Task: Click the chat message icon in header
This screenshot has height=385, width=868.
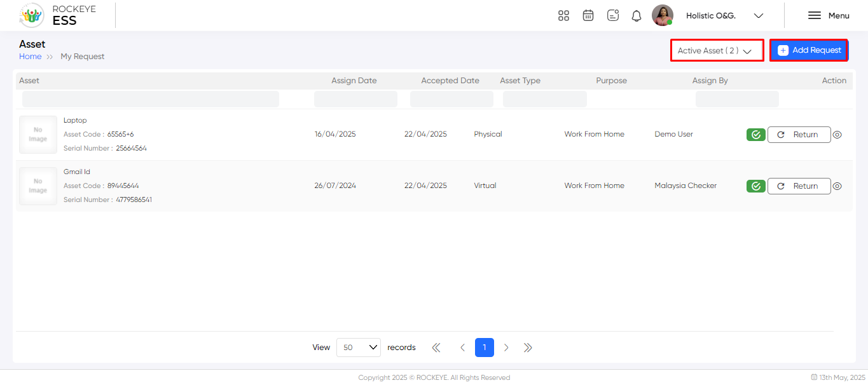Action: (x=613, y=15)
